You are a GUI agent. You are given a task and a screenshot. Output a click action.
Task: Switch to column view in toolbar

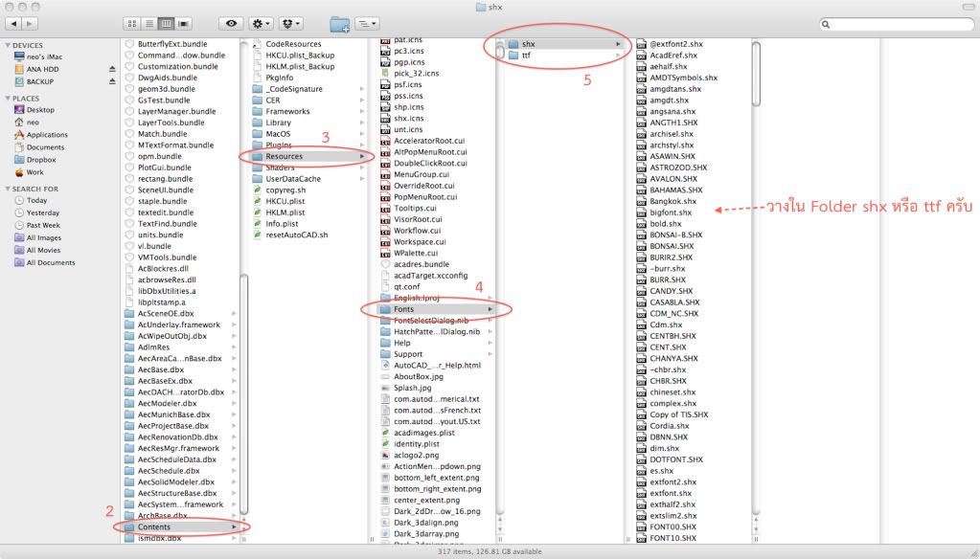167,24
